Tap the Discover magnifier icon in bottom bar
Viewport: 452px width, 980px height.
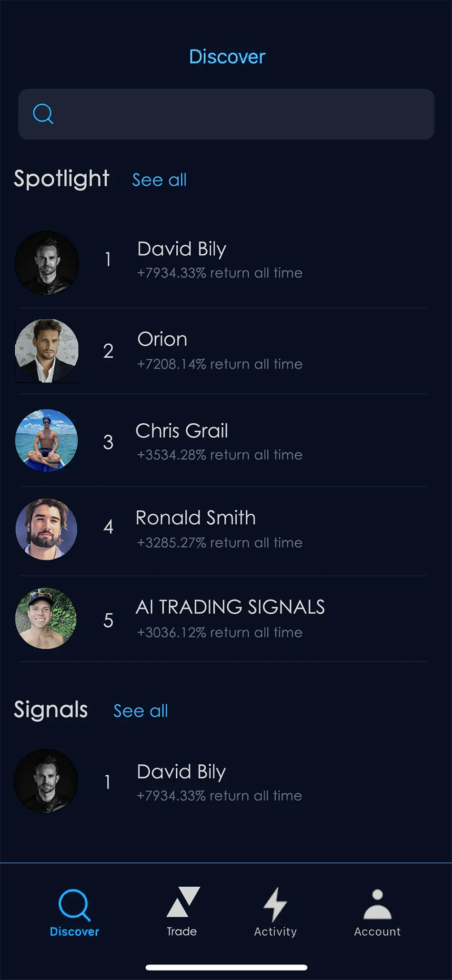74,904
